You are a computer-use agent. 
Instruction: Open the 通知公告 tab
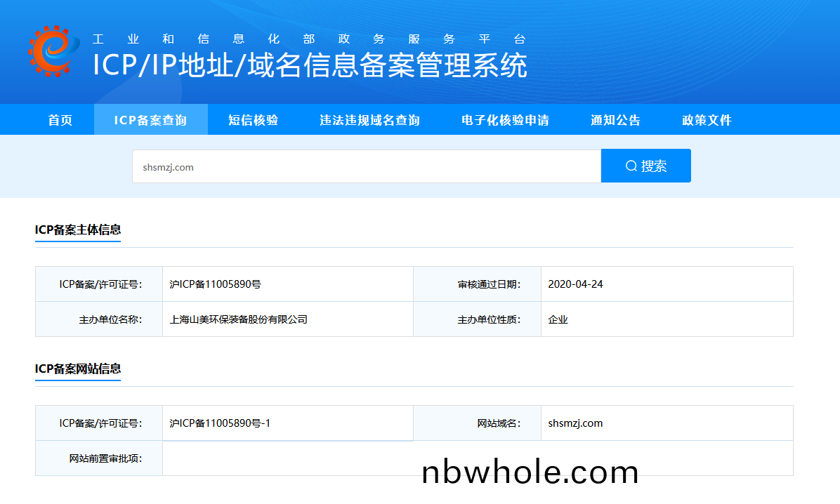[x=615, y=120]
